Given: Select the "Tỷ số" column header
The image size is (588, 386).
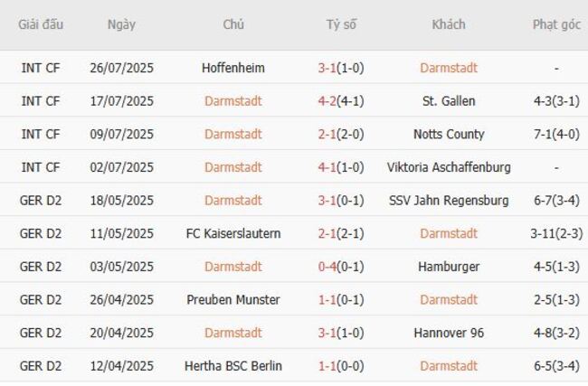Looking at the screenshot, I should [341, 24].
